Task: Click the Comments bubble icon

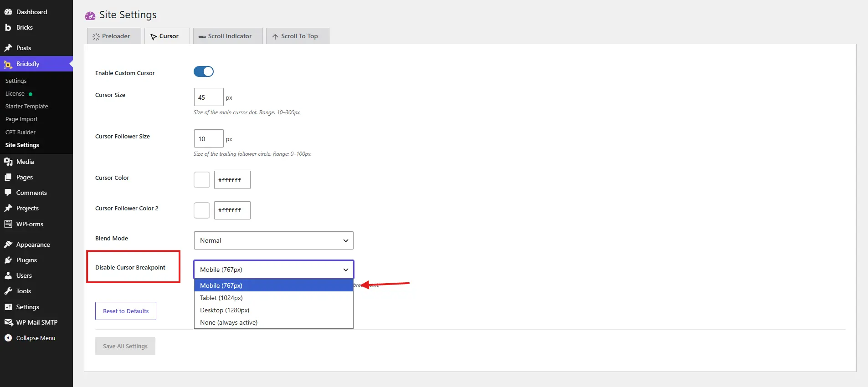Action: click(x=8, y=193)
